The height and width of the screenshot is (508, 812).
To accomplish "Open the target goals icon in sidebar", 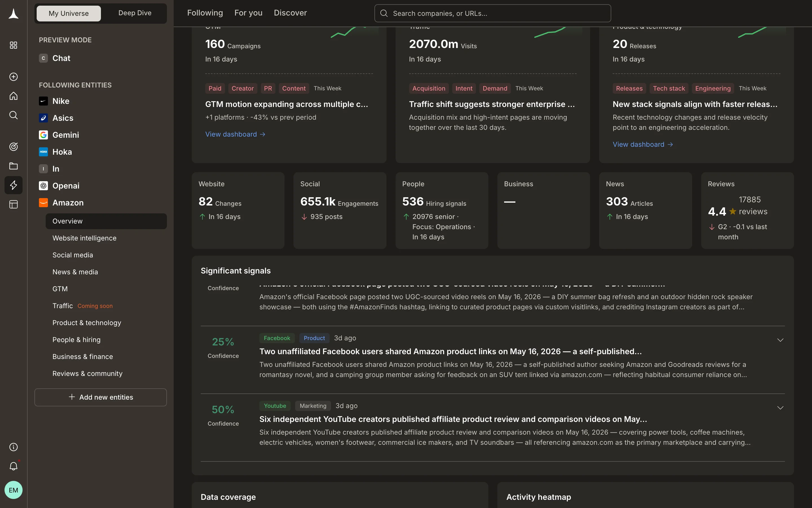I will (x=14, y=146).
